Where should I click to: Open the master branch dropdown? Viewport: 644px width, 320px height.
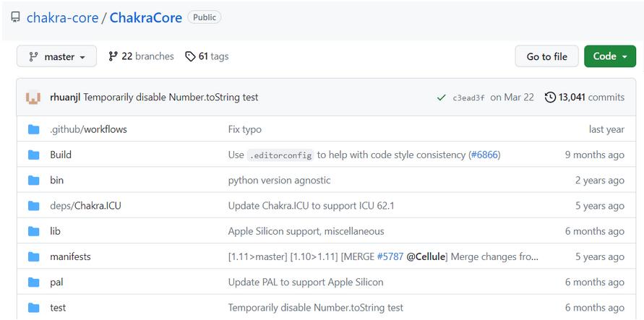(57, 56)
